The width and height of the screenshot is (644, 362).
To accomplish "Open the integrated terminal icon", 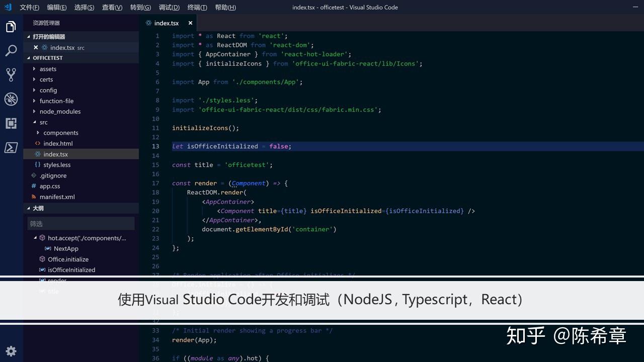I will [11, 147].
